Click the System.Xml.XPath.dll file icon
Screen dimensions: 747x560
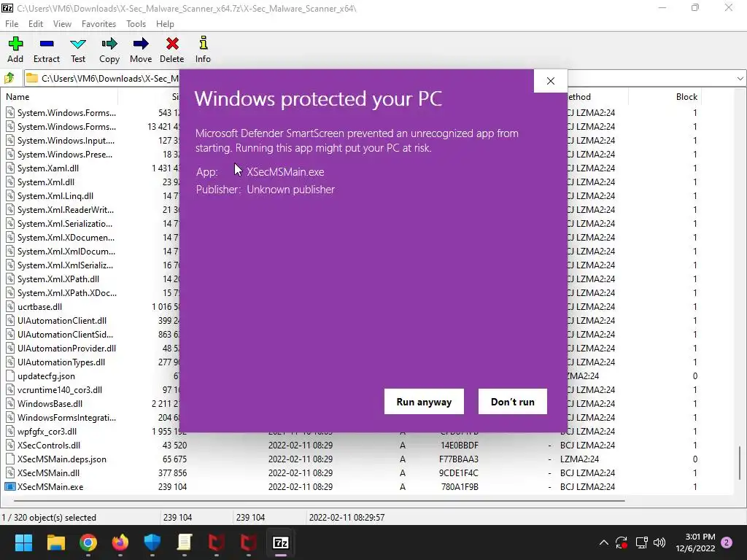pyautogui.click(x=9, y=279)
